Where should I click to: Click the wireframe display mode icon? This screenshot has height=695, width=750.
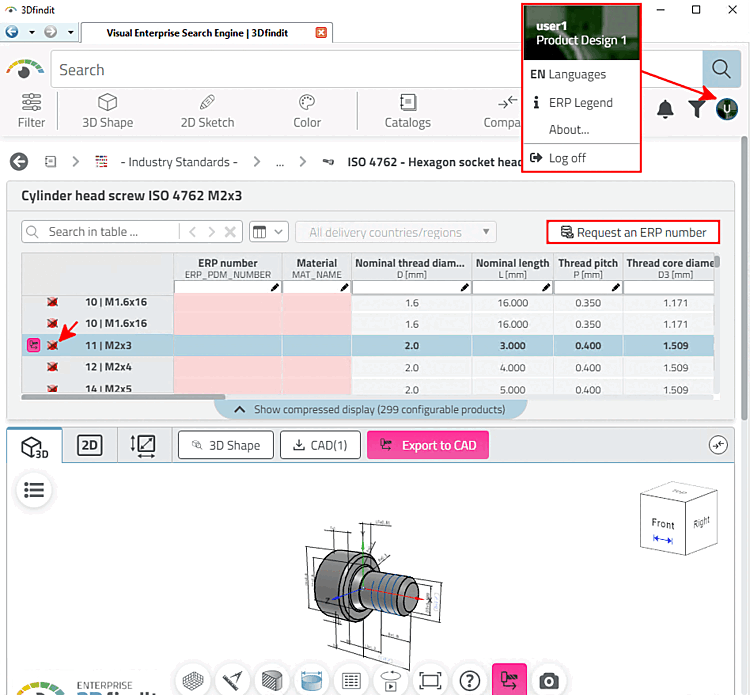click(193, 680)
